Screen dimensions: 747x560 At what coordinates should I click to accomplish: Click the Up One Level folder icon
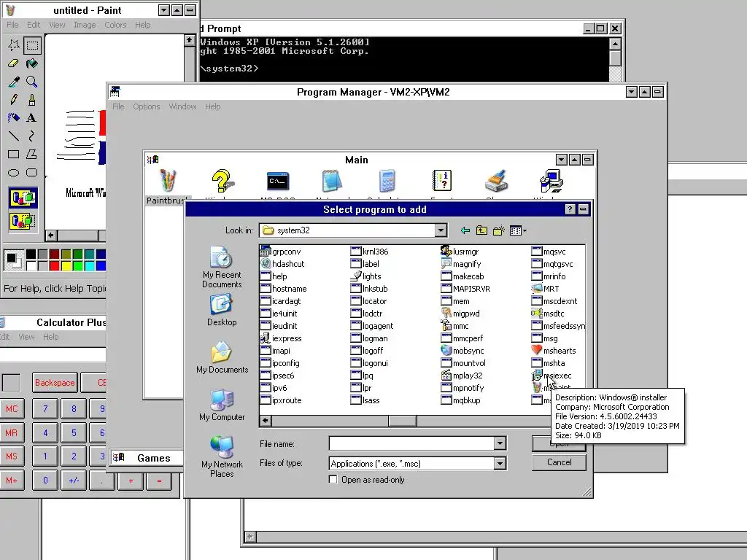tap(481, 231)
